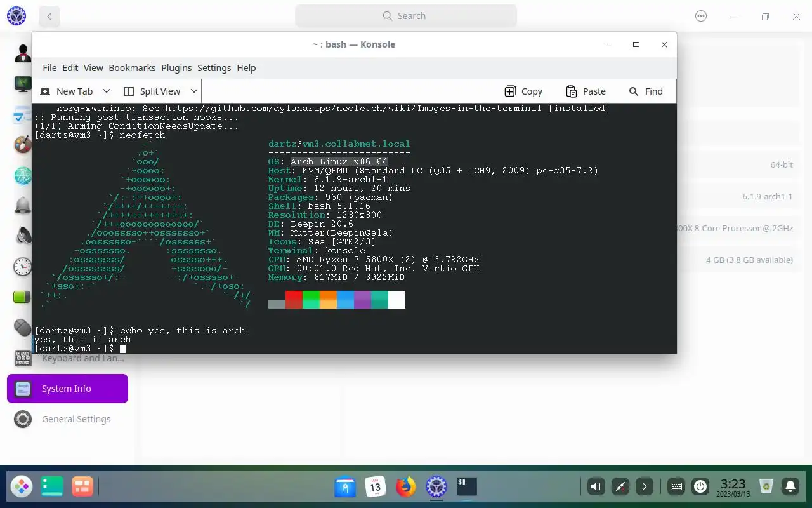
Task: Select System Info in the sidebar
Action: [x=67, y=389]
